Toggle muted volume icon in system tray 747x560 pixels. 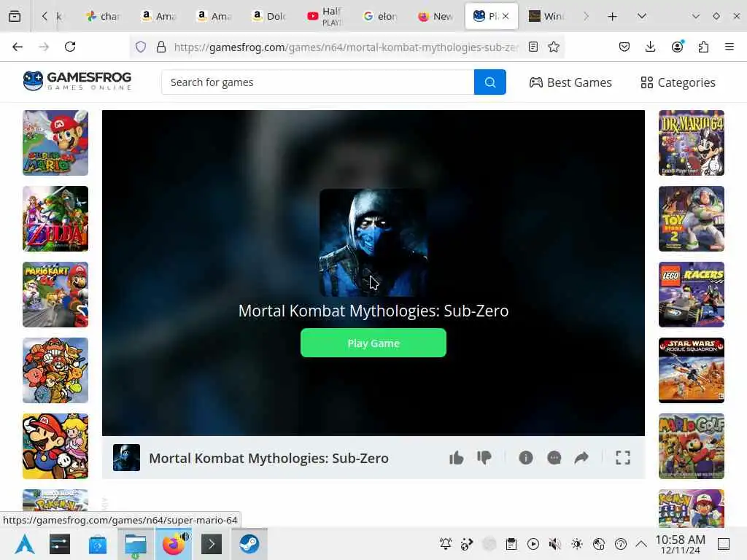coord(554,544)
